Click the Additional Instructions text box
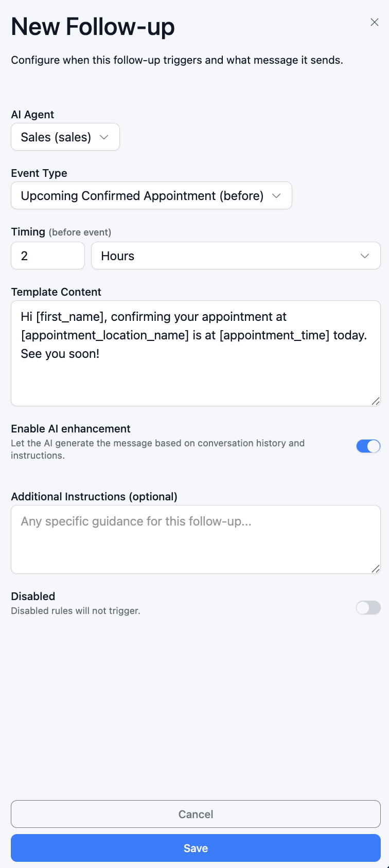The height and width of the screenshot is (868, 389). pos(196,540)
